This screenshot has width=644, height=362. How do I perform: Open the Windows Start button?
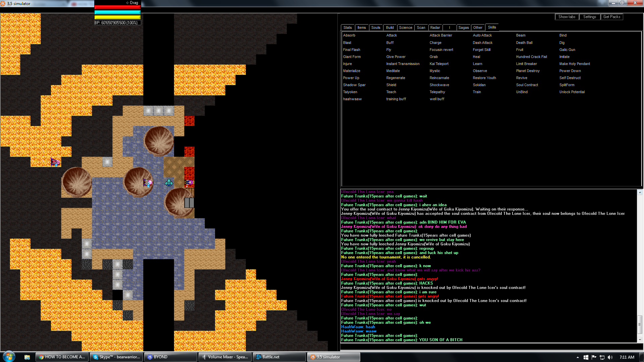9,357
